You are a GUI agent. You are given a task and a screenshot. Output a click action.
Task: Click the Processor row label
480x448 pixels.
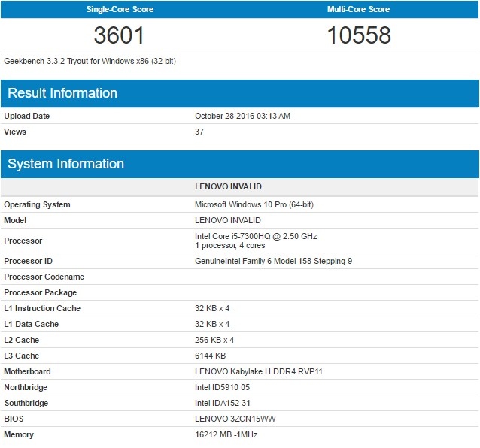[23, 241]
